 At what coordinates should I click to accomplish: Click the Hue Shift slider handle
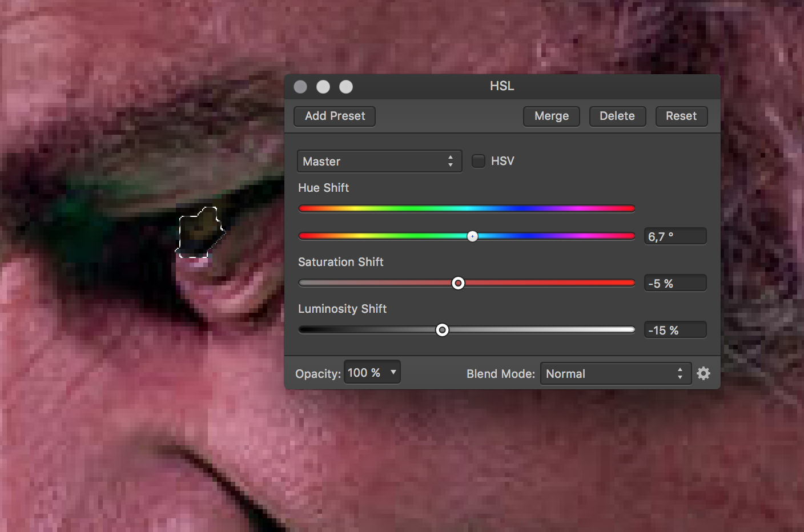coord(472,236)
